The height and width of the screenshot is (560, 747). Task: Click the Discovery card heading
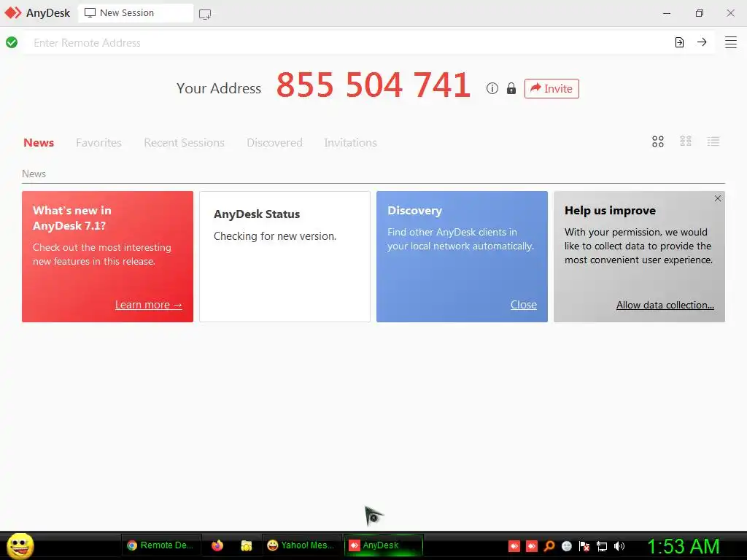tap(415, 211)
